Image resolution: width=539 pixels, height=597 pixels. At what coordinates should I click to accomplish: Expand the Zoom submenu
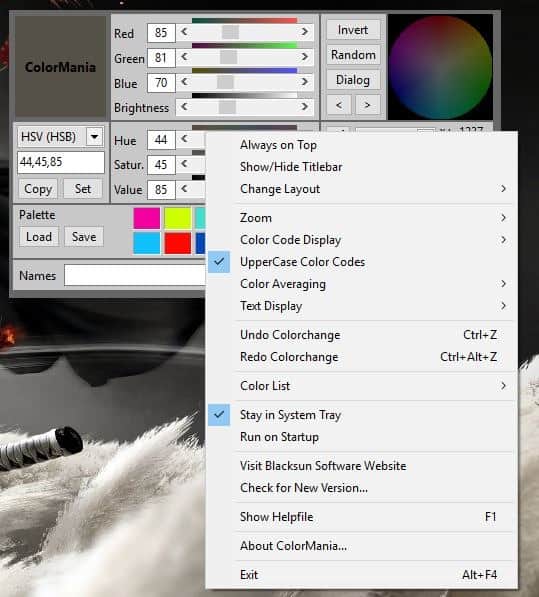(361, 218)
